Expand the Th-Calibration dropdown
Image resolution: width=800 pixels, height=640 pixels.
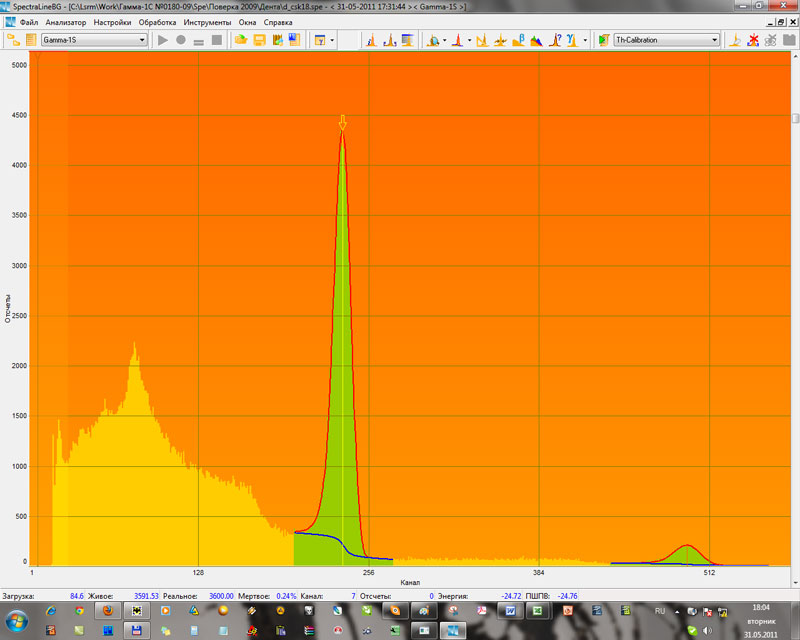714,40
